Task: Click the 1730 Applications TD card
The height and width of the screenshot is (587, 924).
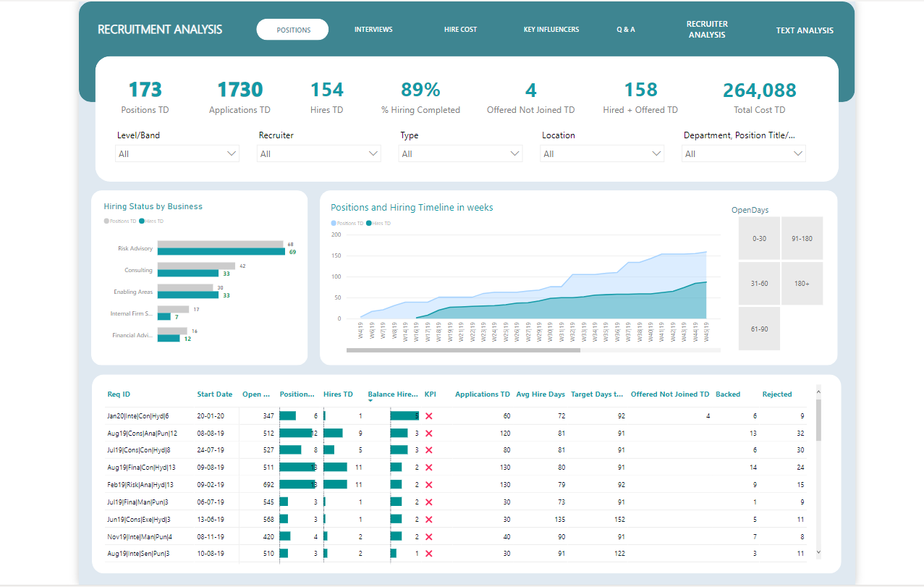Action: (x=240, y=98)
